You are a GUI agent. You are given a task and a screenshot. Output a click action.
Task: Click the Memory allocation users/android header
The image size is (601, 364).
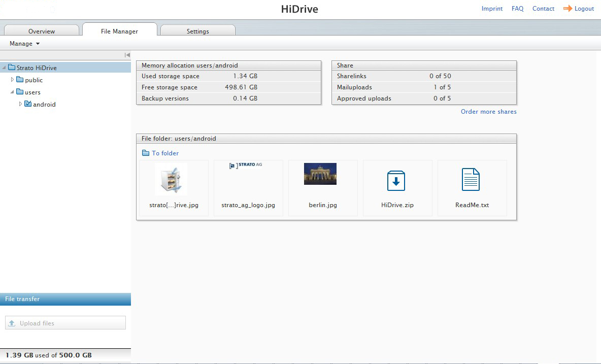[x=228, y=65]
